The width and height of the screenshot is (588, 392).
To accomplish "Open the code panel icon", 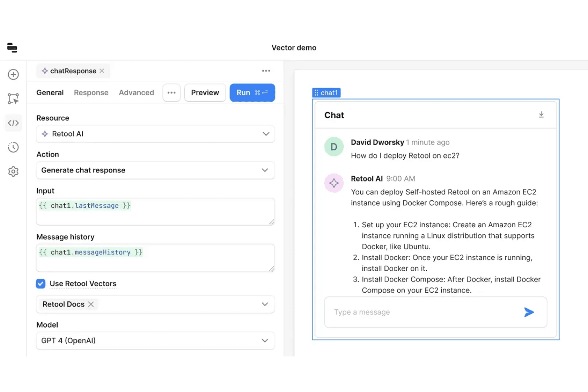I will pyautogui.click(x=13, y=123).
